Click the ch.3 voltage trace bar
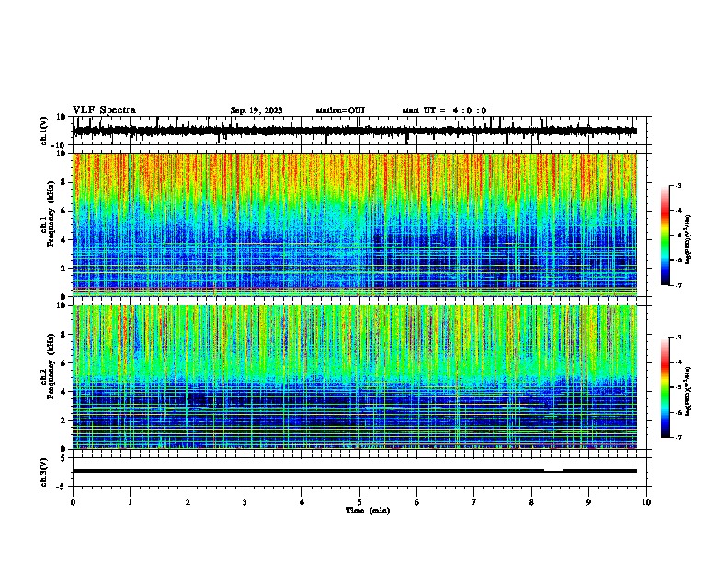The width and height of the screenshot is (728, 563). tap(354, 471)
